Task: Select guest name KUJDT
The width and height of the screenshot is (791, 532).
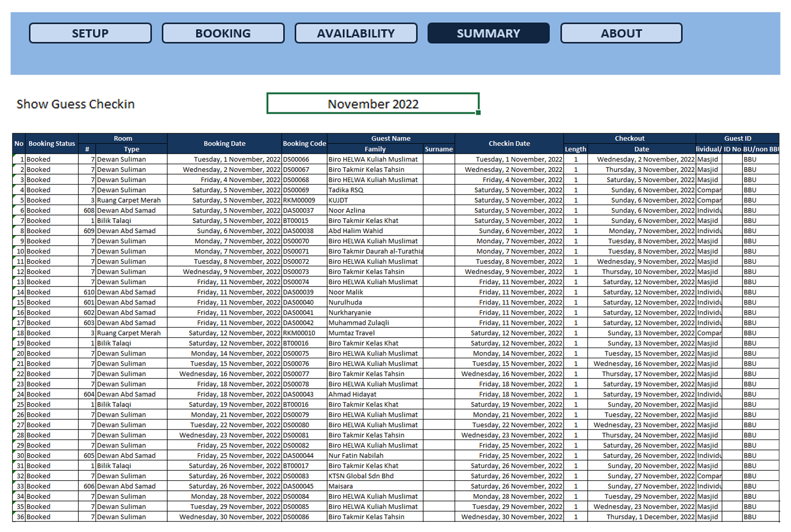Action: [x=375, y=200]
